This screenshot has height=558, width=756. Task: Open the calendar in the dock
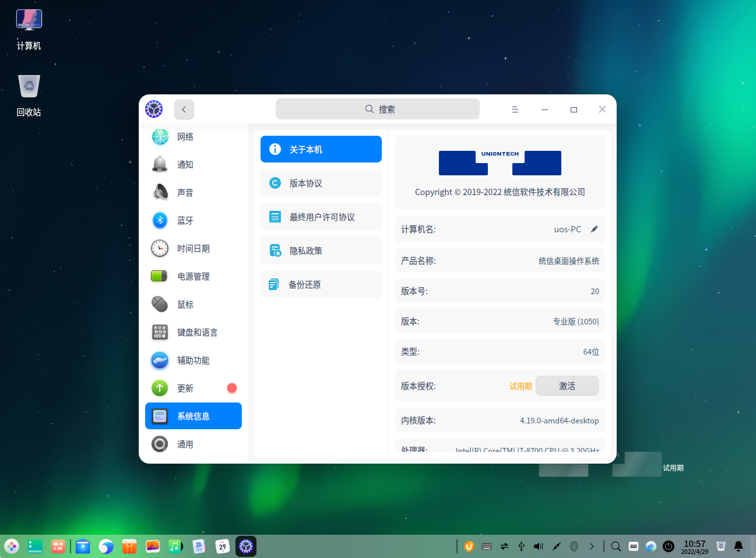pyautogui.click(x=223, y=546)
